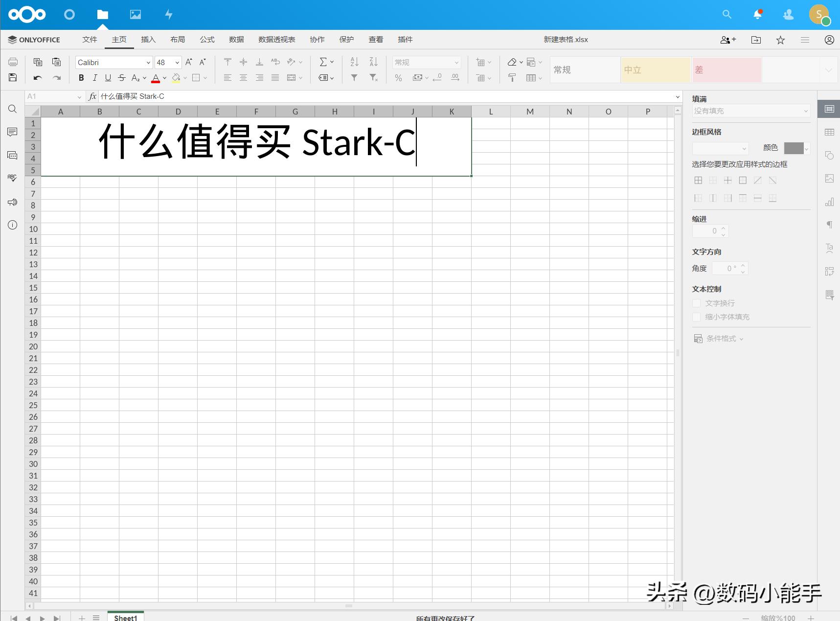Apply the 差 cell style
The height and width of the screenshot is (621, 840).
click(726, 69)
